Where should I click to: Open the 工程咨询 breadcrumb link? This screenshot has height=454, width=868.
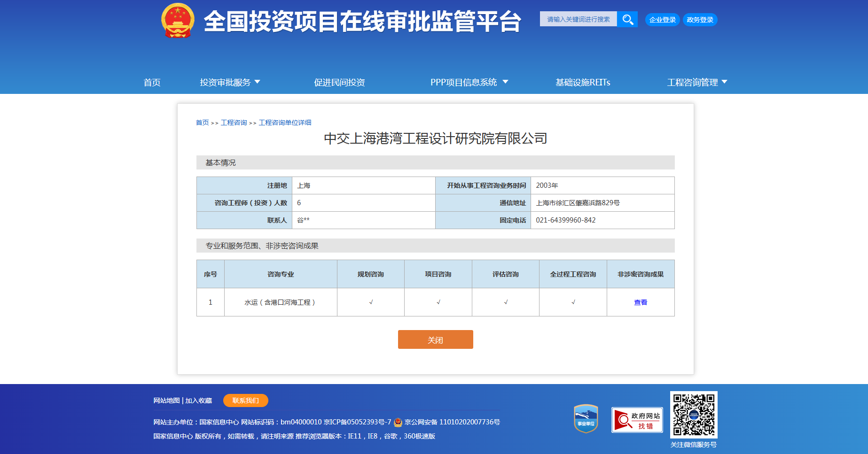click(235, 123)
